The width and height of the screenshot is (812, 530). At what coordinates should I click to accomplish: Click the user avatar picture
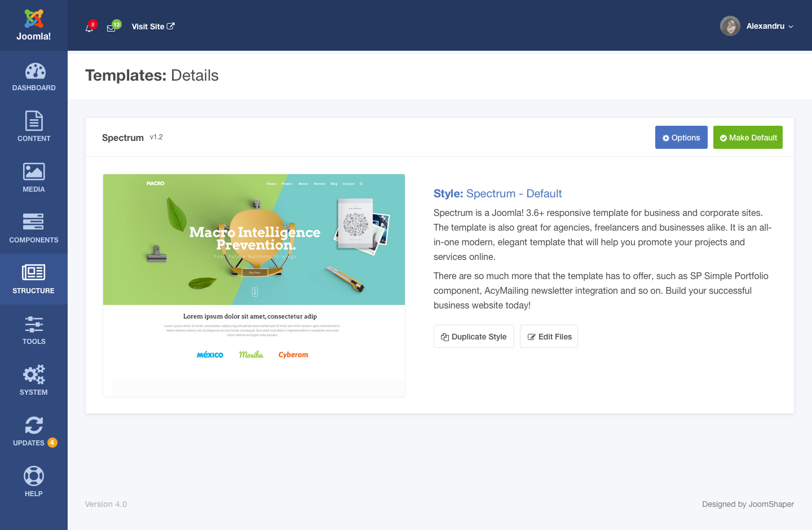click(730, 26)
